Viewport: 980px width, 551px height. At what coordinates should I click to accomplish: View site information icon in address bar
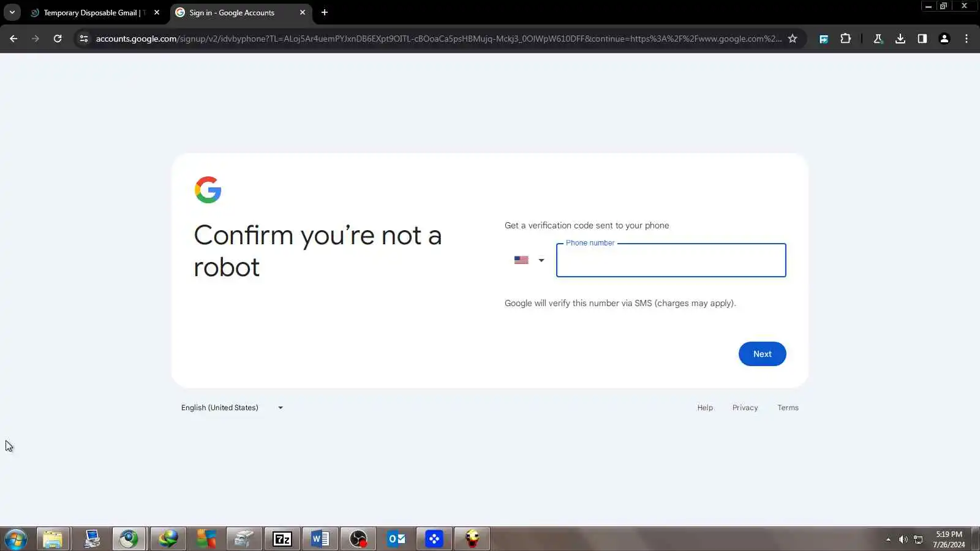[x=84, y=39]
